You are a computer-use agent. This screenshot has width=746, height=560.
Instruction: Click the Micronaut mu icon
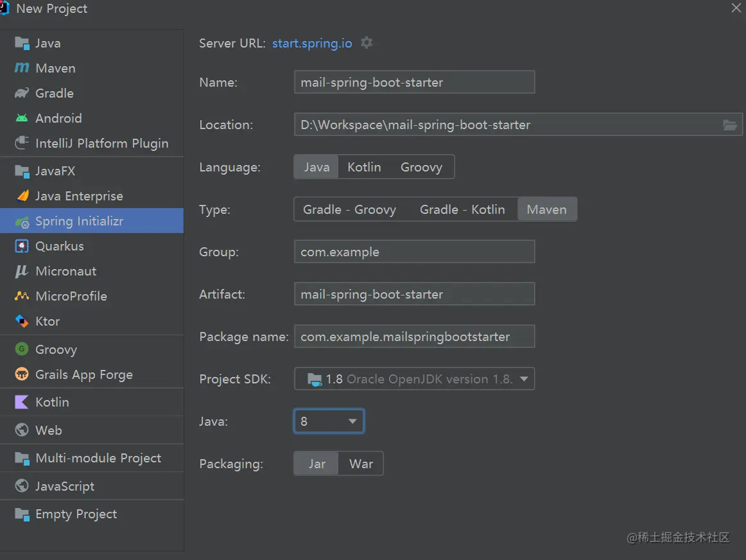(x=22, y=271)
